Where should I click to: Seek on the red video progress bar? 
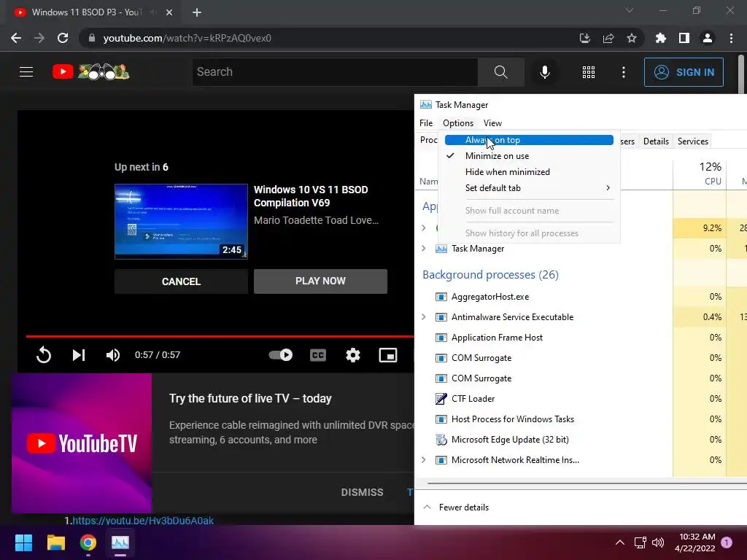point(220,336)
